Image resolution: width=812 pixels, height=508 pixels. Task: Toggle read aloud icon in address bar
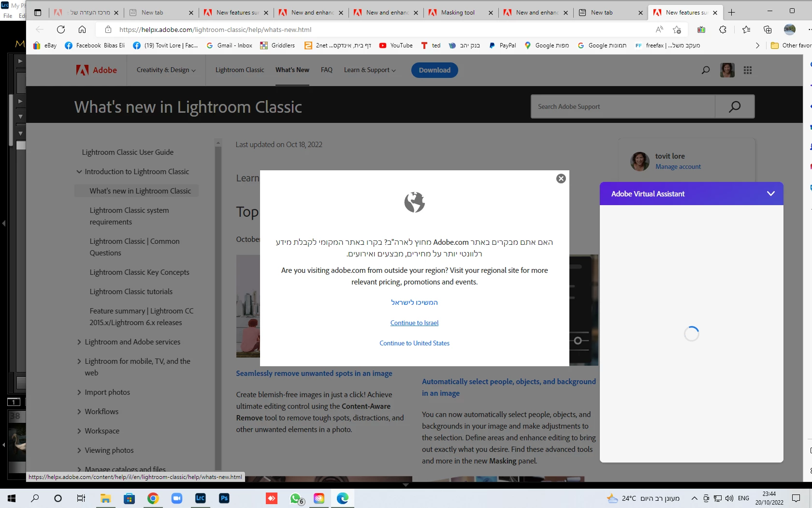[659, 30]
